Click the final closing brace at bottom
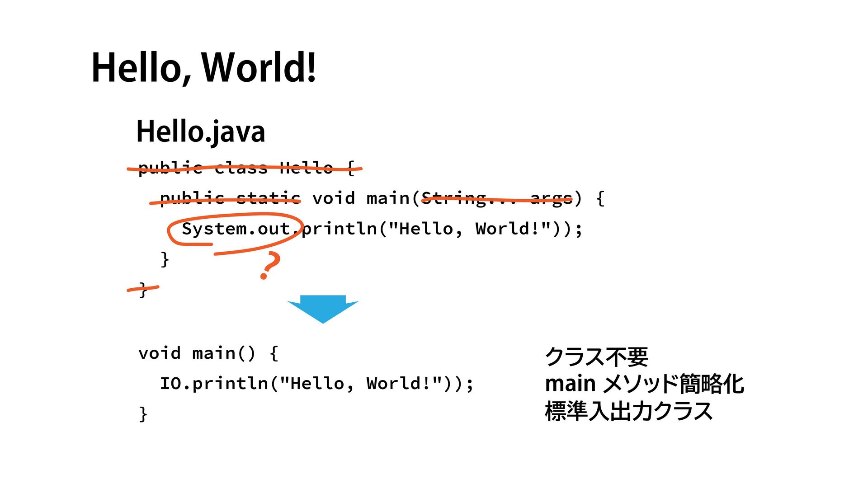Image resolution: width=868 pixels, height=488 pixels. pyautogui.click(x=143, y=414)
